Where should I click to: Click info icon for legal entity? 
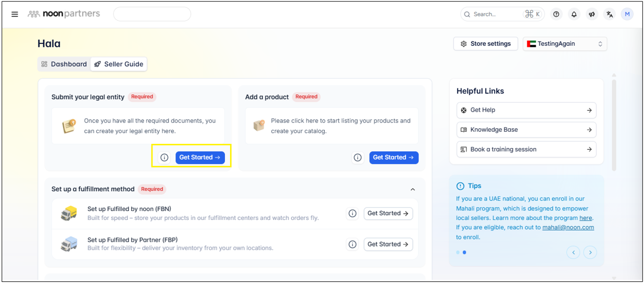click(x=165, y=157)
